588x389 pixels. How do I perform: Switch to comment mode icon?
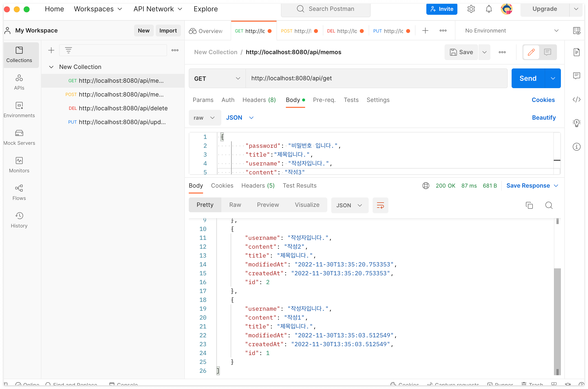(547, 52)
